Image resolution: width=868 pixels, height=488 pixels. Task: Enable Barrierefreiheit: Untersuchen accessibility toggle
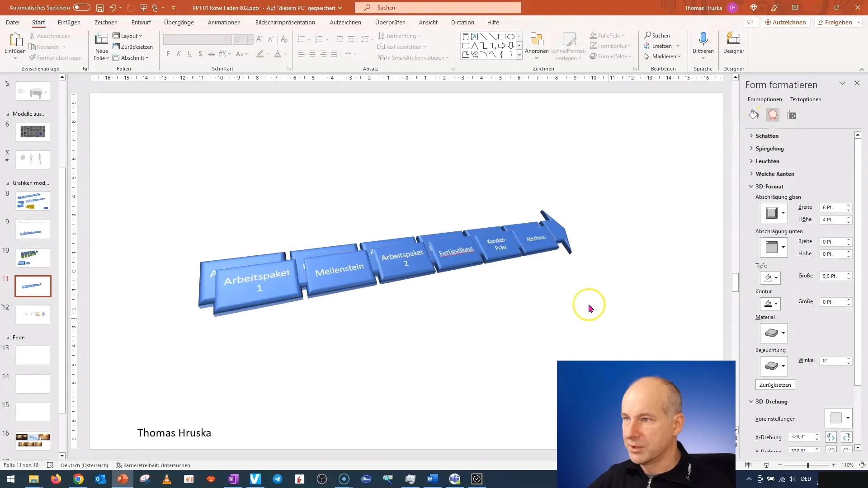pos(154,465)
